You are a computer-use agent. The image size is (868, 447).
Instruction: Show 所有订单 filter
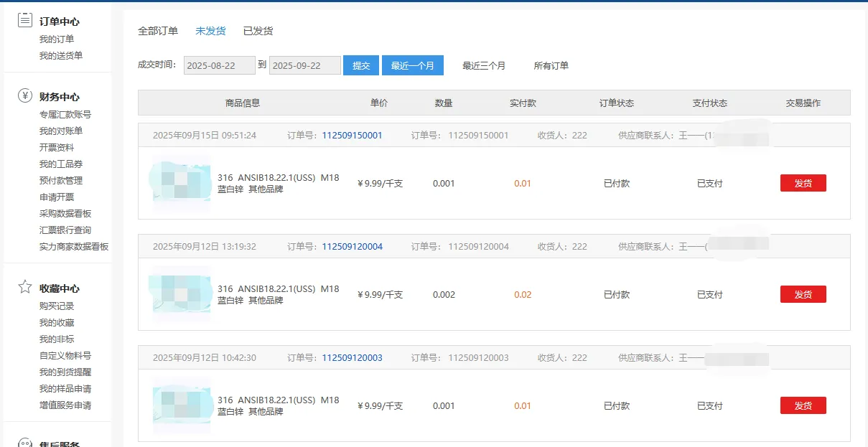click(x=551, y=65)
